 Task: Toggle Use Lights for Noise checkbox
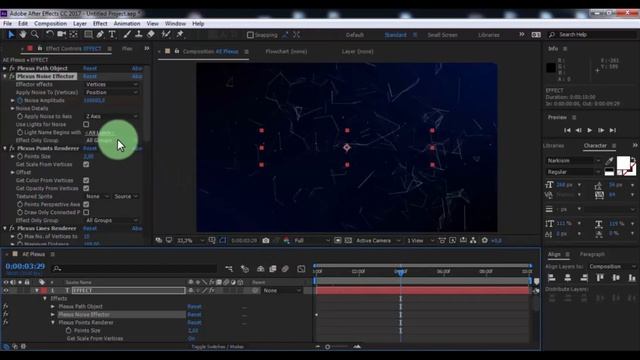86,124
